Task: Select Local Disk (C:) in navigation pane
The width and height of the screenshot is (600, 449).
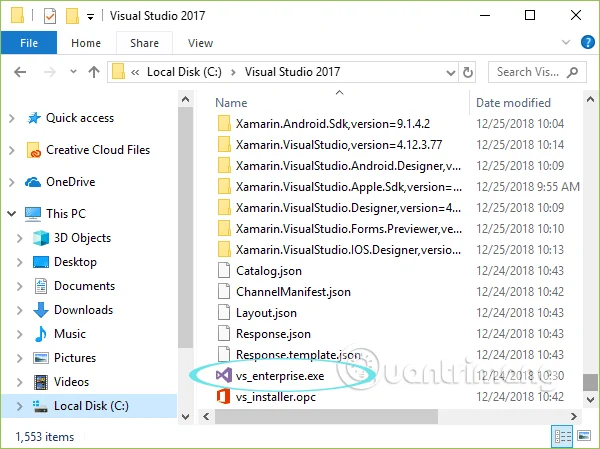Action: click(91, 406)
